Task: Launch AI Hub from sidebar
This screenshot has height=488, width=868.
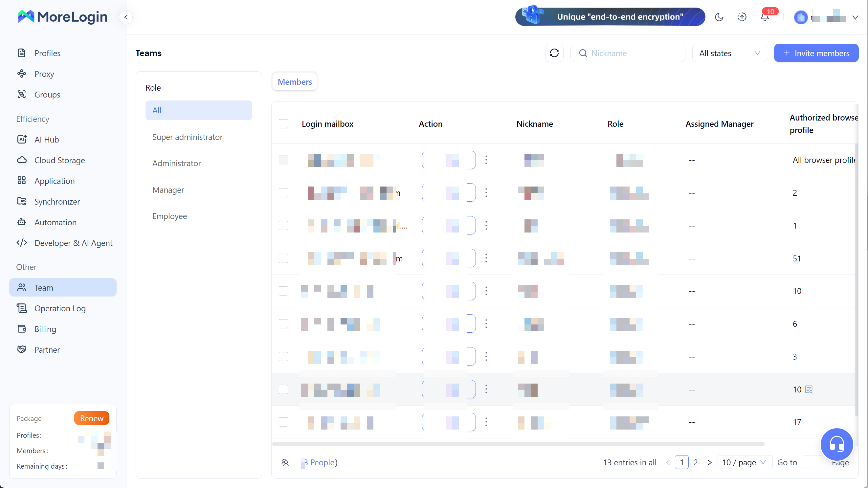Action: tap(47, 140)
